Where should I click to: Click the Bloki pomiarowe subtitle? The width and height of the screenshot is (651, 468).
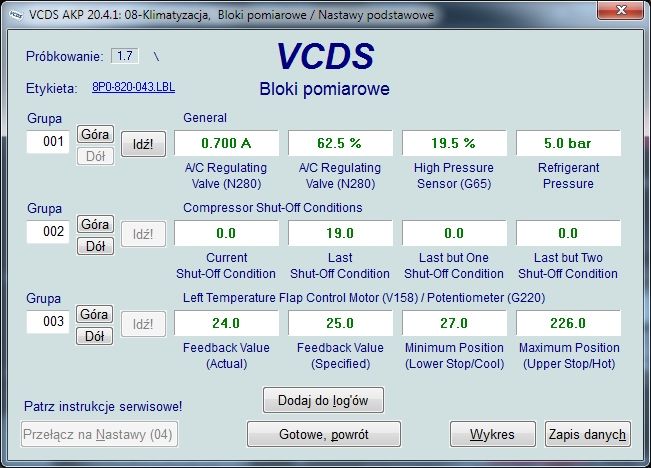click(325, 89)
